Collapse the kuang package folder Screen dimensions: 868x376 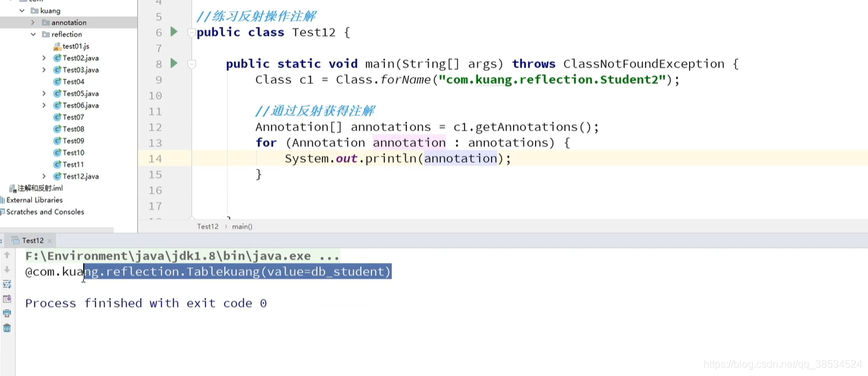(x=21, y=11)
